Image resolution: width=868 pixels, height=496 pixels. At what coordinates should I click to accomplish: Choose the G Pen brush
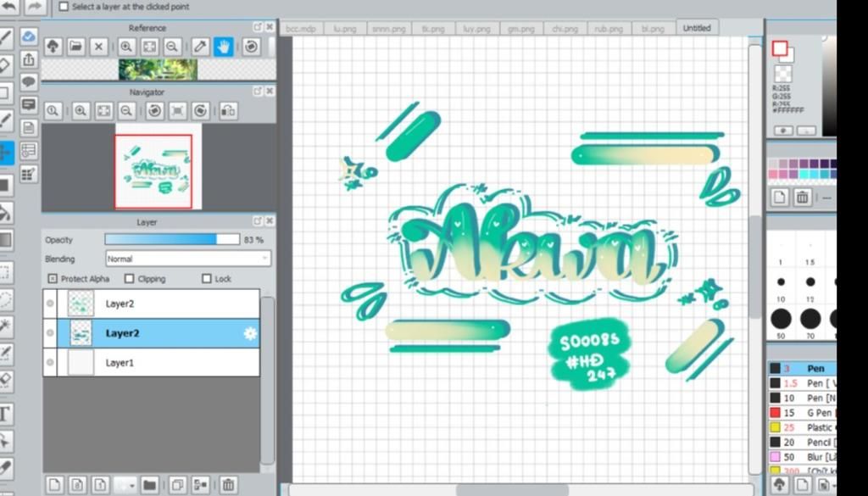pyautogui.click(x=803, y=412)
